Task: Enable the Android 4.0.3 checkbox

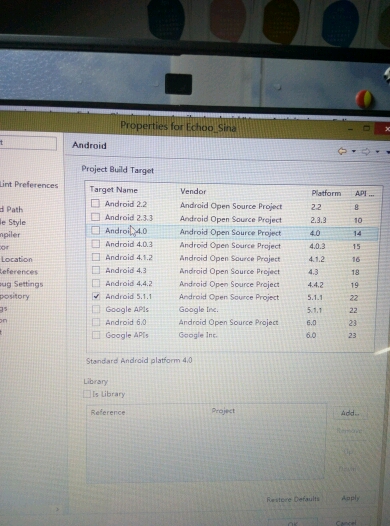Action: (96, 244)
